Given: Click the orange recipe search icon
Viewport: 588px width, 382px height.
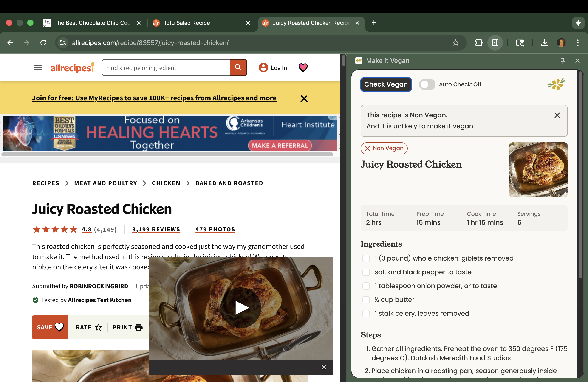Looking at the screenshot, I should 238,67.
